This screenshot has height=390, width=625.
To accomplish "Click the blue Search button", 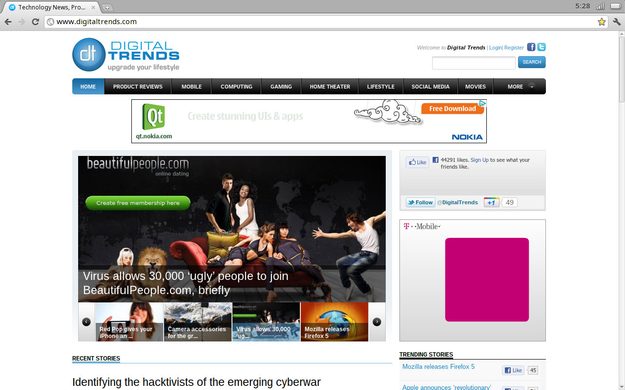I will coord(532,62).
